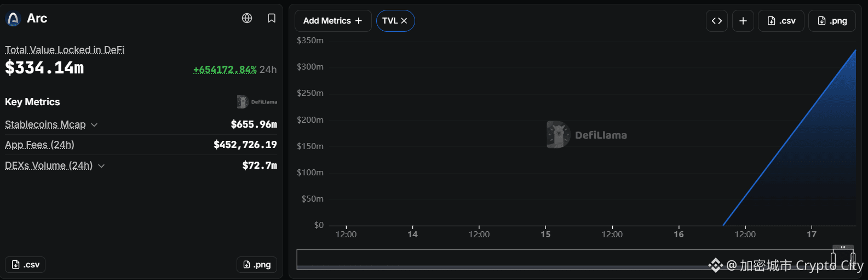Click DefiLlama logo in Key Metrics
The image size is (868, 280).
(x=257, y=102)
